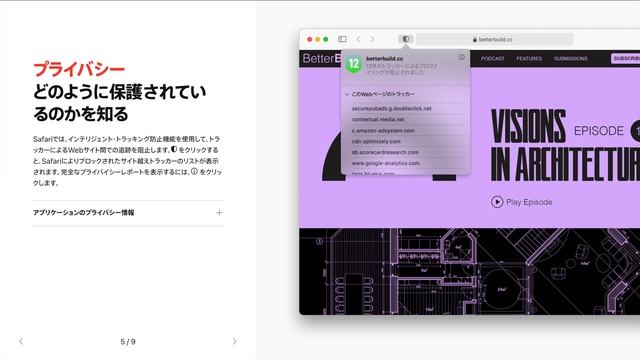
Task: Click the 5 / 9 page indicator
Action: click(x=128, y=342)
